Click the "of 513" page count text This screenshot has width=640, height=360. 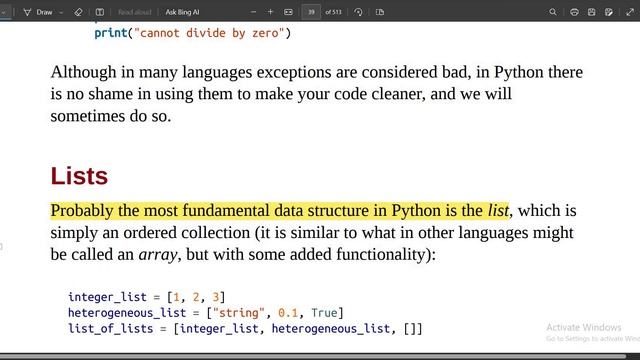pyautogui.click(x=333, y=12)
